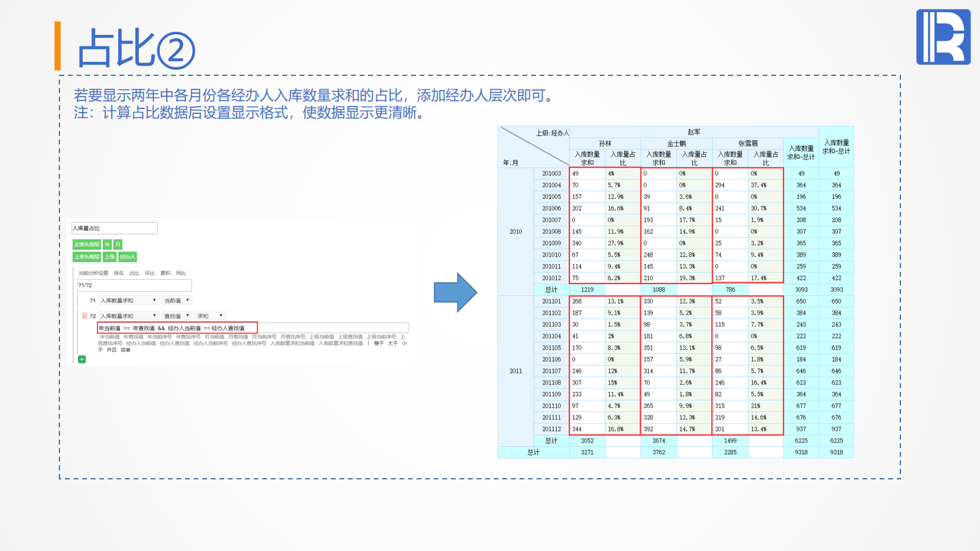Open the ?1 当前值 dropdown
Image resolution: width=980 pixels, height=551 pixels.
point(177,301)
